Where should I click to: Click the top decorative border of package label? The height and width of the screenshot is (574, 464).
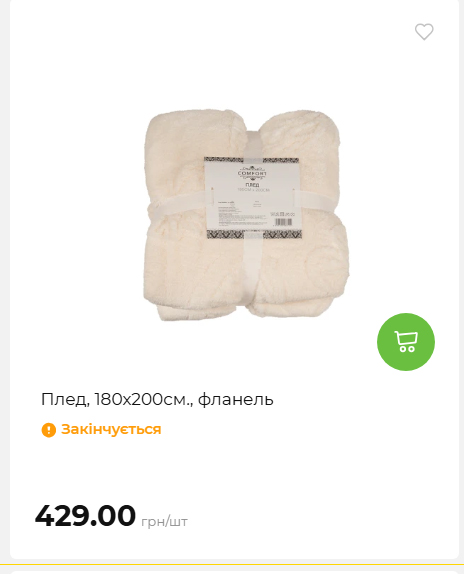(x=252, y=160)
